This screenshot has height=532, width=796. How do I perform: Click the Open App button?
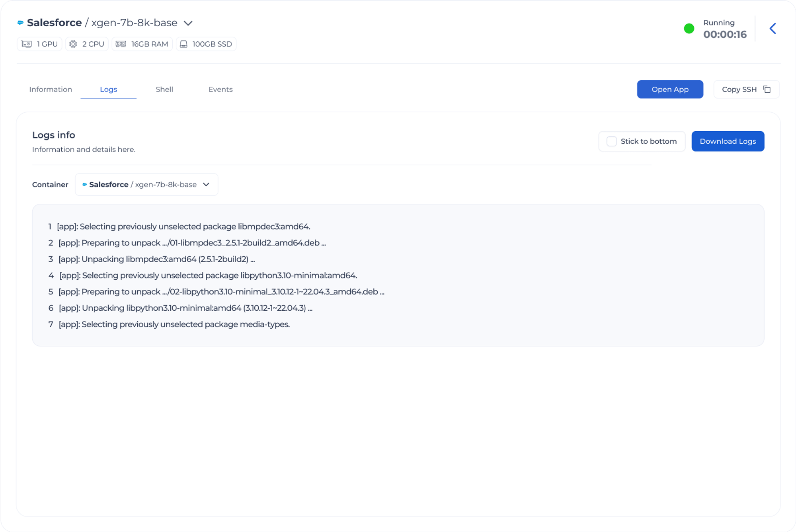[670, 90]
